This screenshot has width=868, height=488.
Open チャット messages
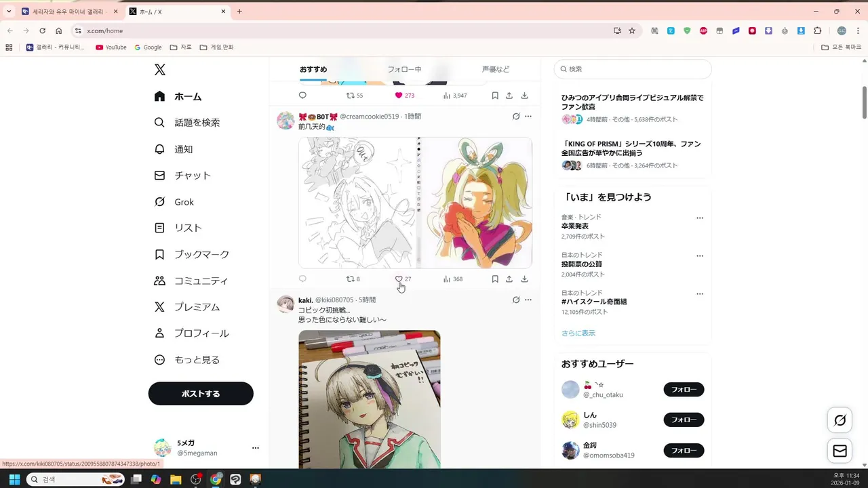tap(182, 176)
